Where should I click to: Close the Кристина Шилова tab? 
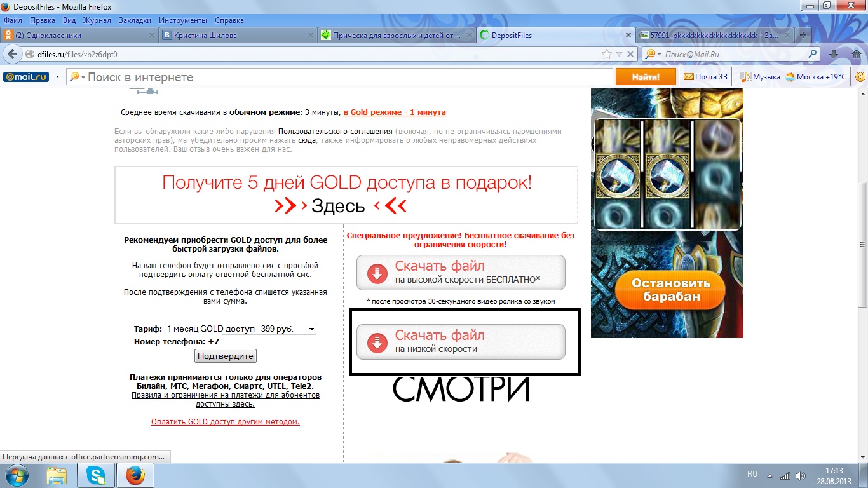pyautogui.click(x=311, y=36)
